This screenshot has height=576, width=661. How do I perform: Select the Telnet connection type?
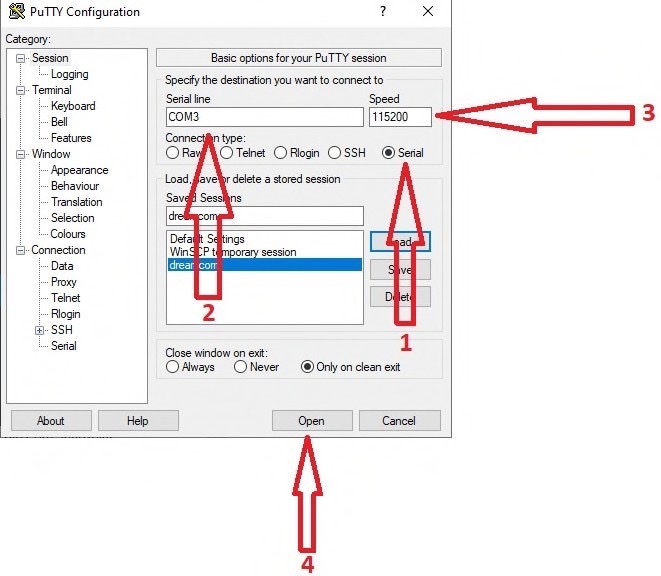(226, 153)
